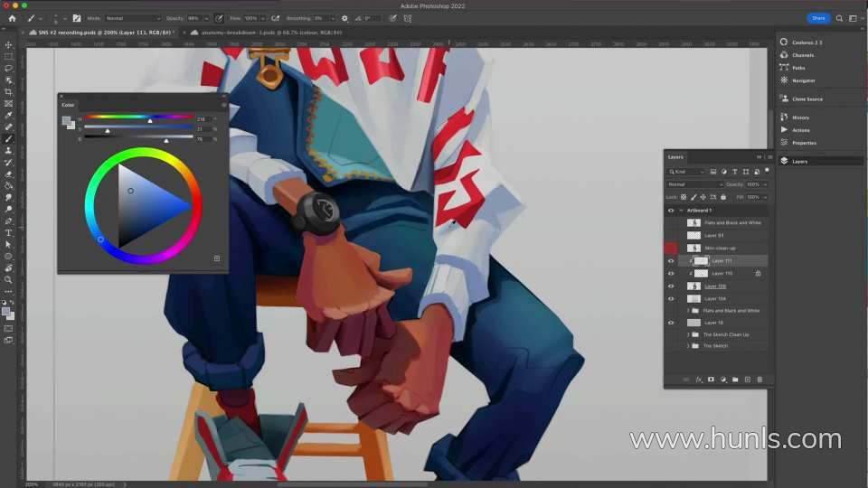Expand The Sketch group
868x488 pixels.
coord(688,346)
